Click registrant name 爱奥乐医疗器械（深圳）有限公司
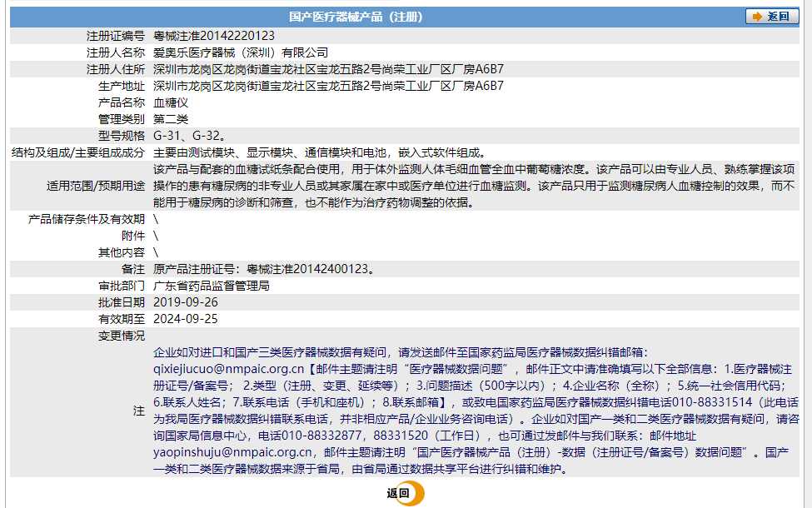The image size is (812, 508). coord(241,52)
